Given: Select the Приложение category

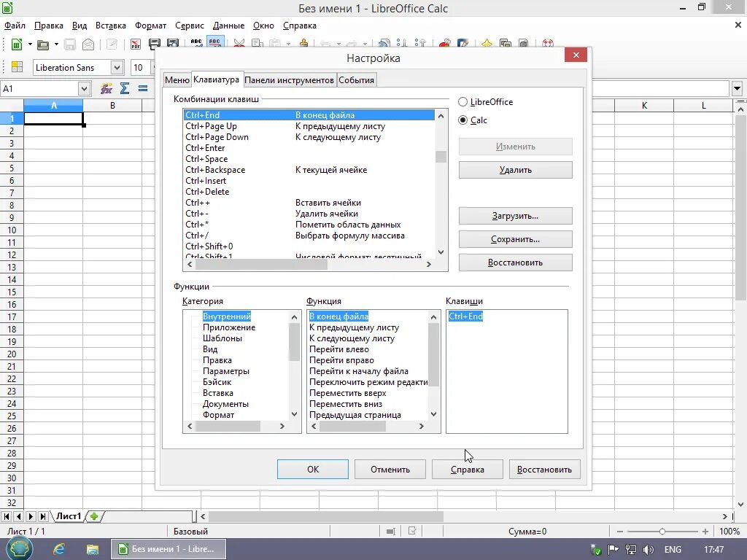Looking at the screenshot, I should (x=229, y=327).
